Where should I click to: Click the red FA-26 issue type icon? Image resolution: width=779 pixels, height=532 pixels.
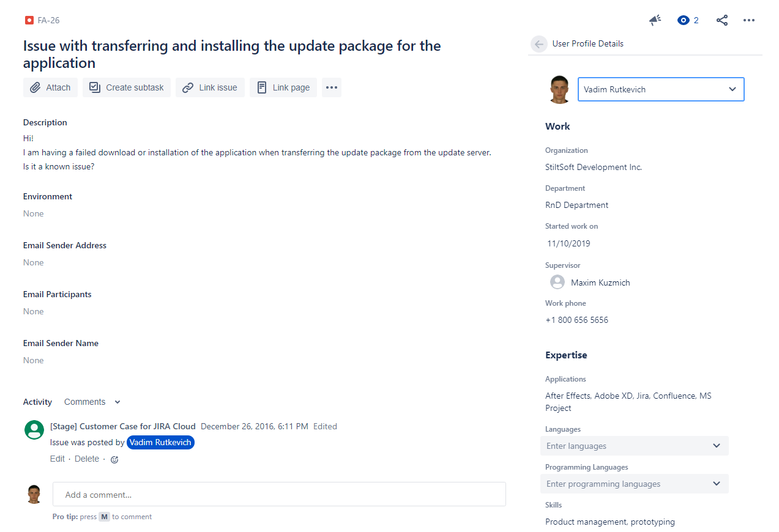point(29,20)
